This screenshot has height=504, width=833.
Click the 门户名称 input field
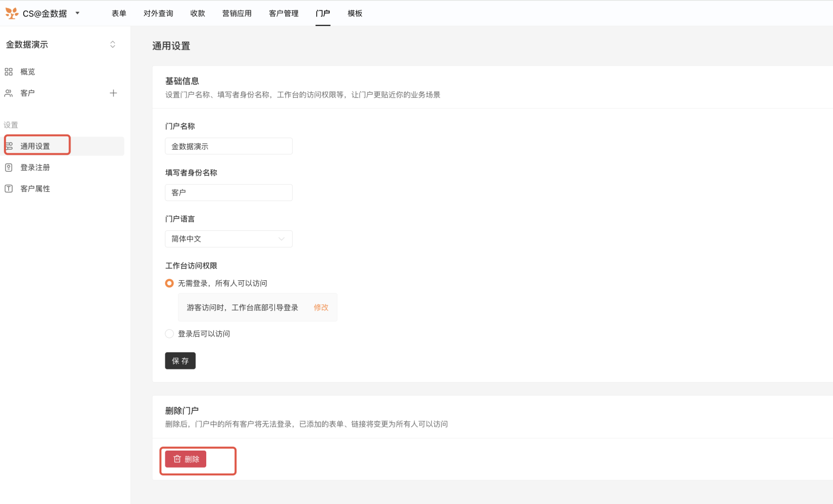[228, 146]
